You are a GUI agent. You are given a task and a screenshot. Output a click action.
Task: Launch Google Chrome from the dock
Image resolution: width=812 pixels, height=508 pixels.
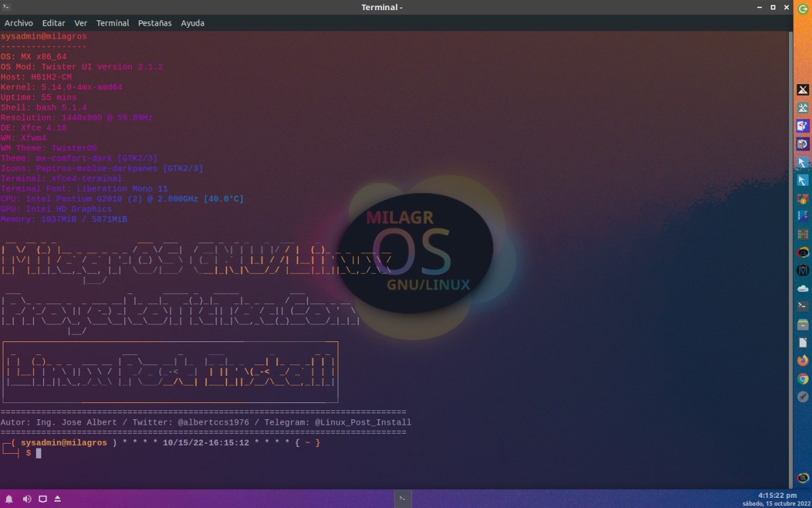tap(803, 379)
